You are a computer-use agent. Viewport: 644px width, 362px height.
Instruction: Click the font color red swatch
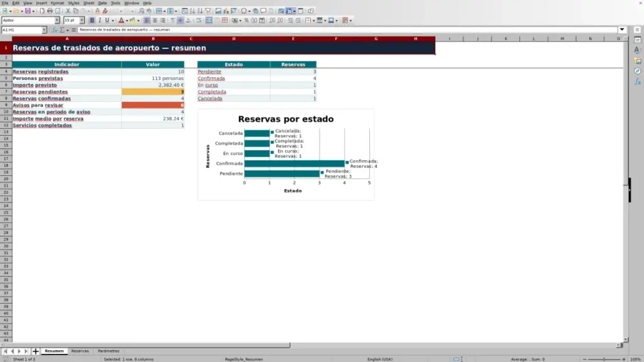[x=121, y=20]
